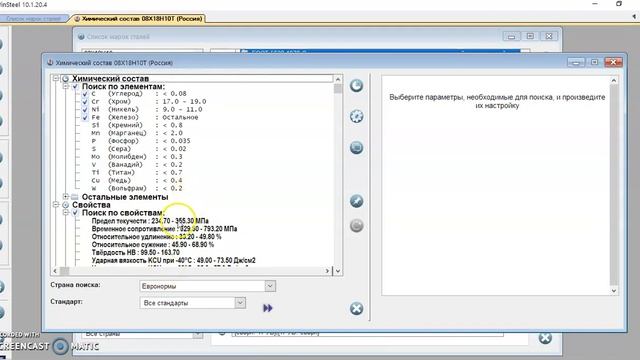
Task: Click the round X cancel icon in dialog
Action: pyautogui.click(x=356, y=309)
